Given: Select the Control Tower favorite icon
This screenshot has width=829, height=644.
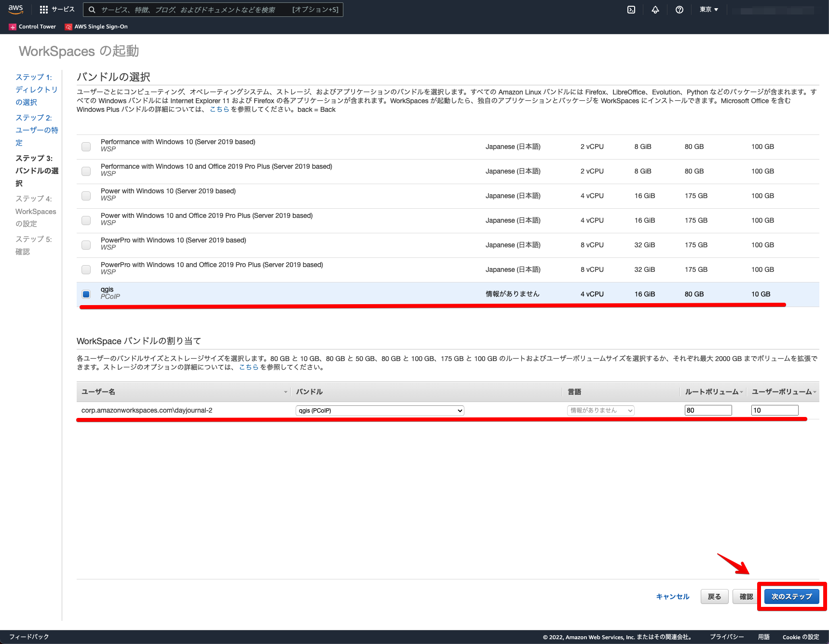Looking at the screenshot, I should pos(12,27).
